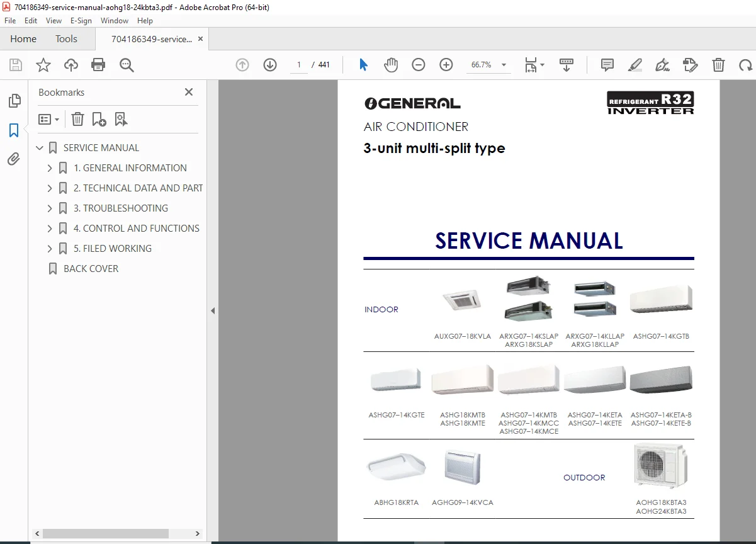756x544 pixels.
Task: Click the AUXG07–18KVLA cassette unit image
Action: point(463,300)
